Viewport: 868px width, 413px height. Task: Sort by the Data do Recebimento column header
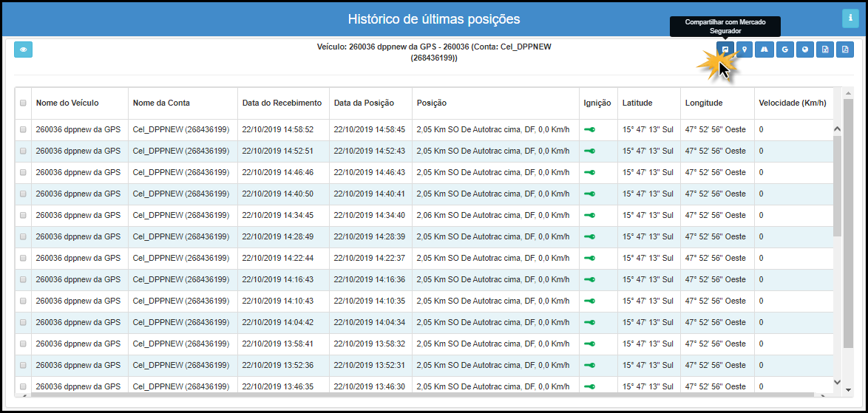coord(282,103)
